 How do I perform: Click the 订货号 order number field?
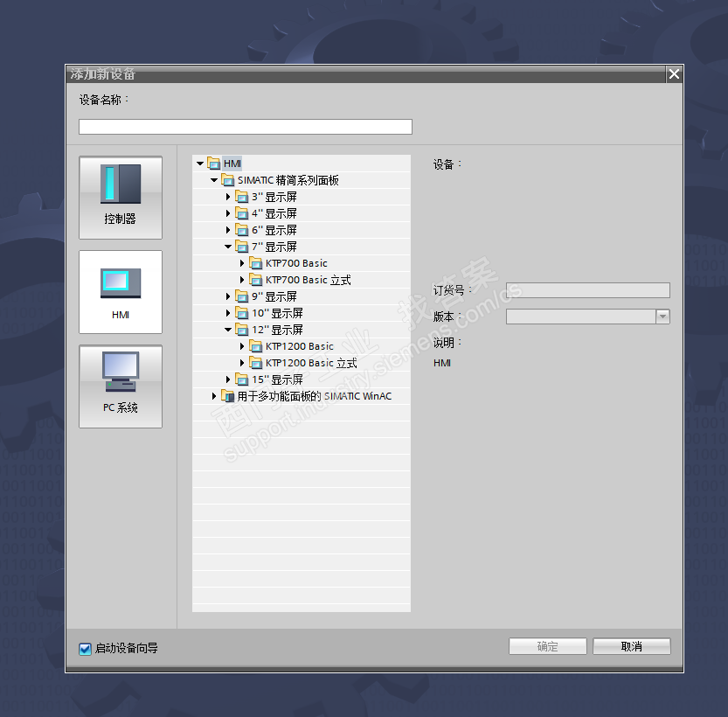pos(588,290)
